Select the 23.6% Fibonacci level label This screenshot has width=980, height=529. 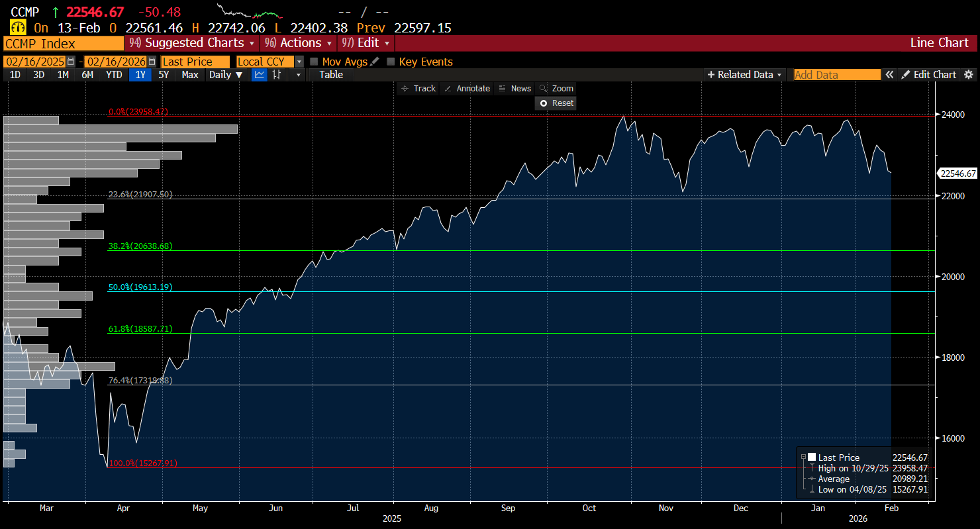pyautogui.click(x=140, y=195)
